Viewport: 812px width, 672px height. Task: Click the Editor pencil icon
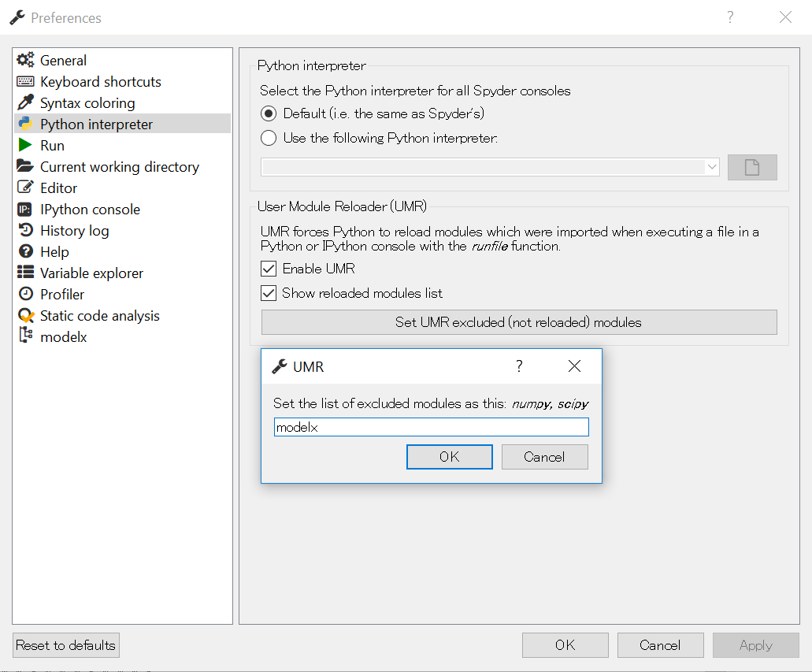(26, 188)
